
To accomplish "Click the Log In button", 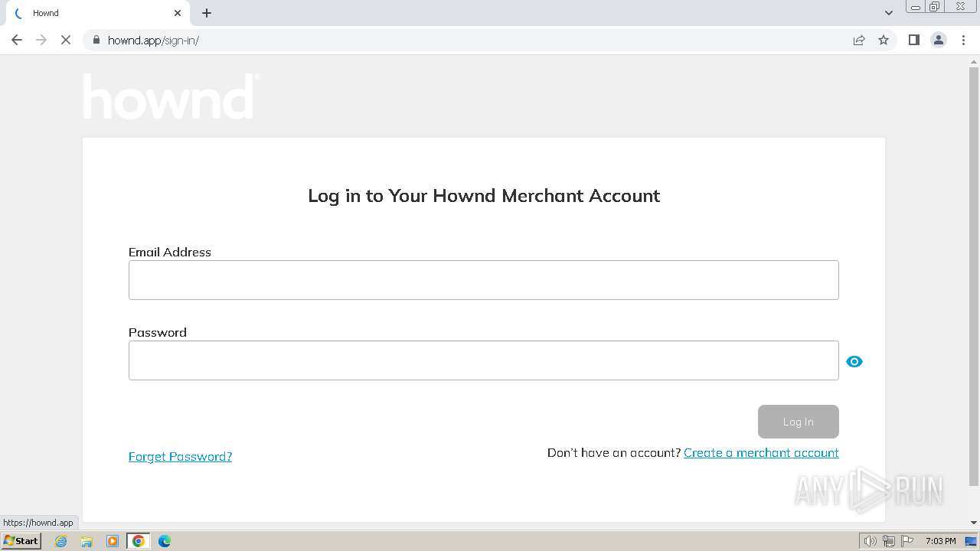I will point(799,422).
